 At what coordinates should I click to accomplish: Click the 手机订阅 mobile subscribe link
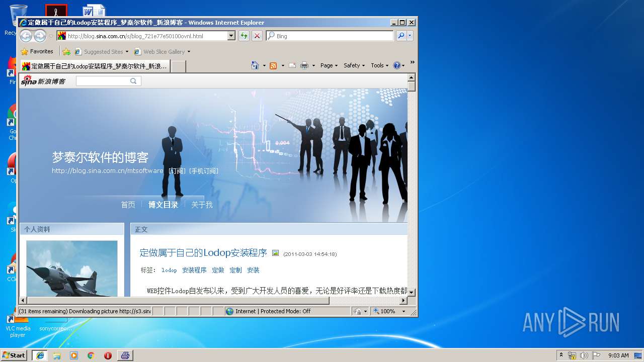click(204, 171)
